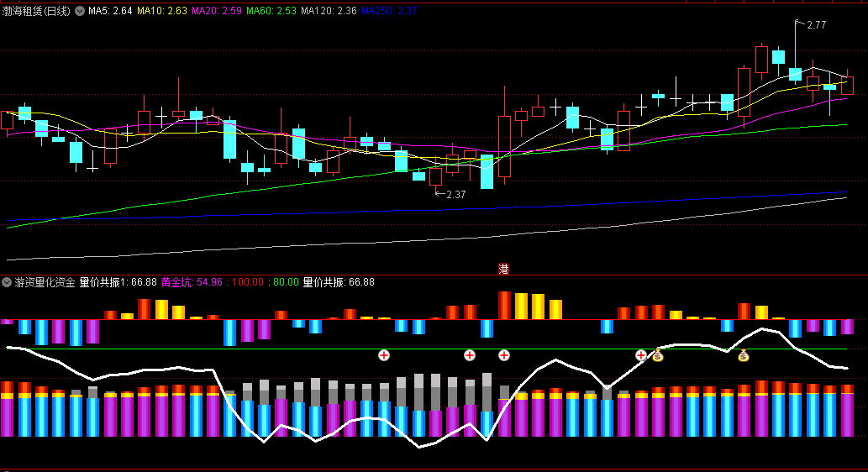The image size is (868, 472).
Task: Click the red 港 badge icon
Action: (504, 269)
